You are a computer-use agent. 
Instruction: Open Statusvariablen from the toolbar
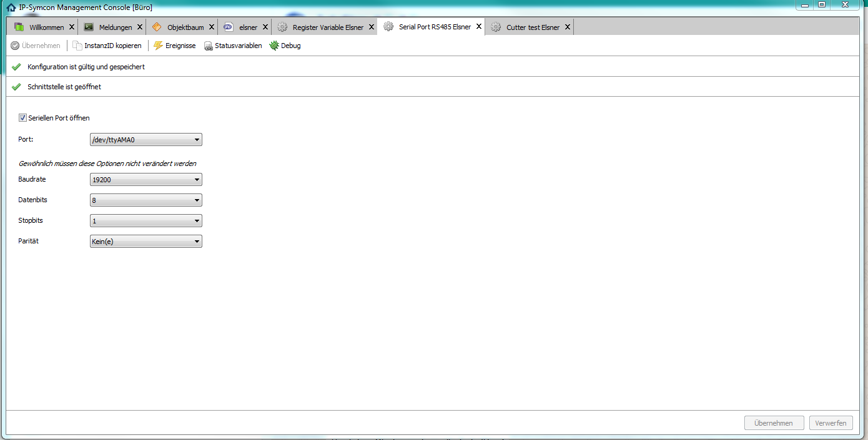point(209,46)
